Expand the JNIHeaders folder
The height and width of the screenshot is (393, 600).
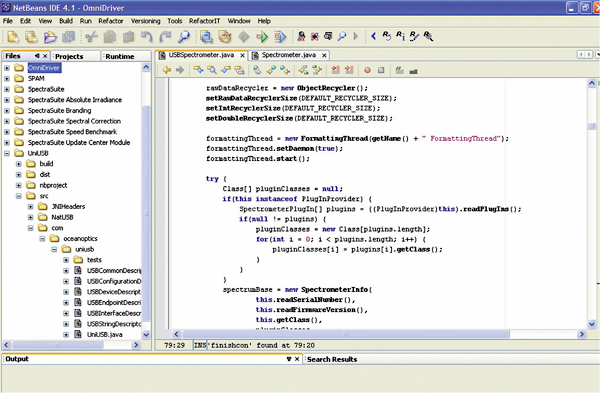30,207
